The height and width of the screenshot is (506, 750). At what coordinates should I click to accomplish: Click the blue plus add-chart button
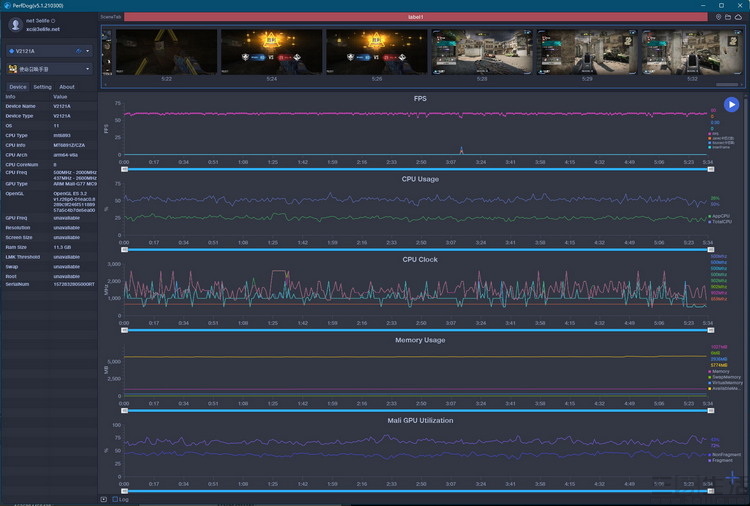[732, 477]
